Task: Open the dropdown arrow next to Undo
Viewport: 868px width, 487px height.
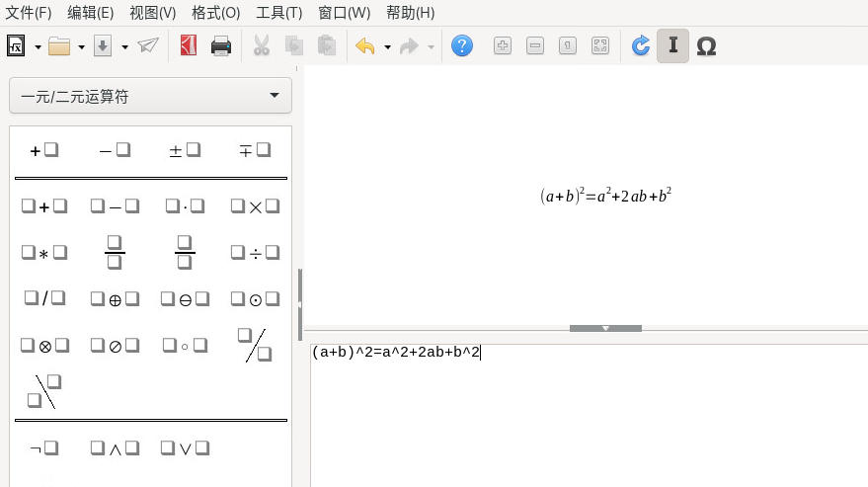Action: pyautogui.click(x=387, y=46)
